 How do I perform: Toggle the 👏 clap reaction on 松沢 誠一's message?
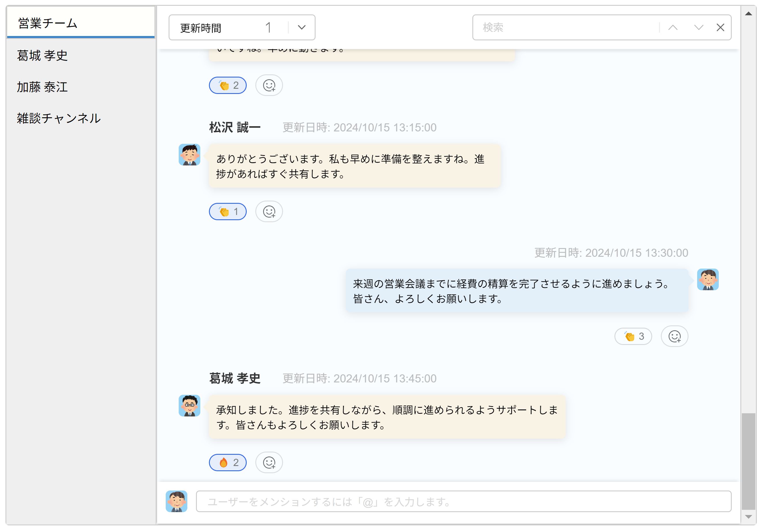click(228, 212)
